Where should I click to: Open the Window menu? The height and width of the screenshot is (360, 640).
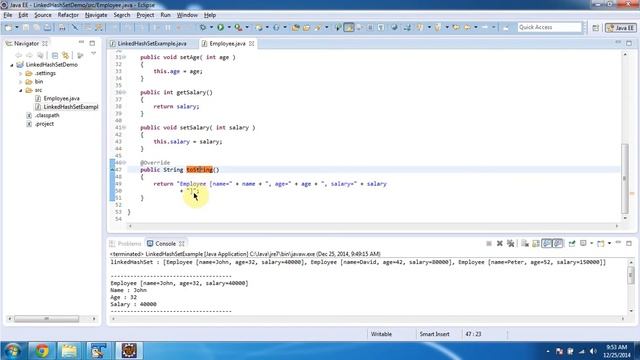pyautogui.click(x=187, y=15)
